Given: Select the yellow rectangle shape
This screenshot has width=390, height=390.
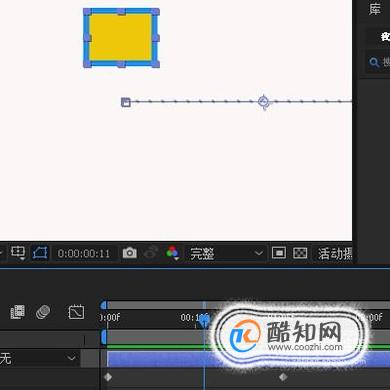Looking at the screenshot, I should coord(121,38).
